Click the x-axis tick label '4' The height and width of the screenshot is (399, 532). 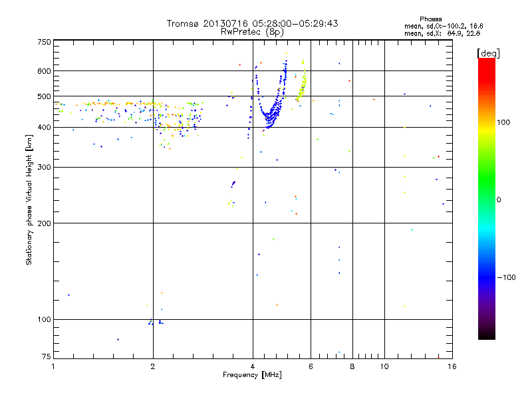(x=253, y=366)
